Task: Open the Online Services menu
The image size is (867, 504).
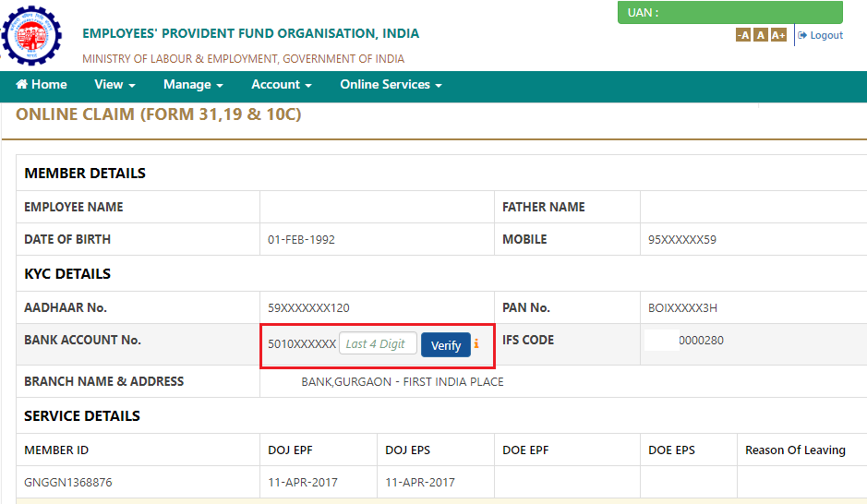Action: pyautogui.click(x=391, y=85)
